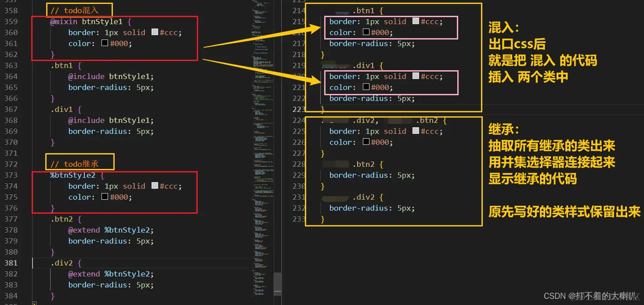The width and height of the screenshot is (644, 305).
Task: Click "%btnStyle2 {" on line 373
Action: (77, 175)
